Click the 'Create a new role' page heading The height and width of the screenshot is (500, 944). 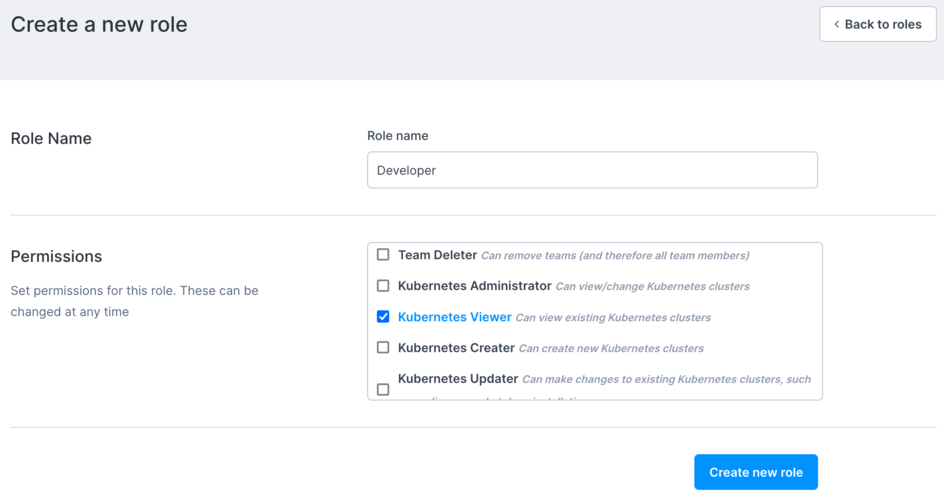(99, 24)
